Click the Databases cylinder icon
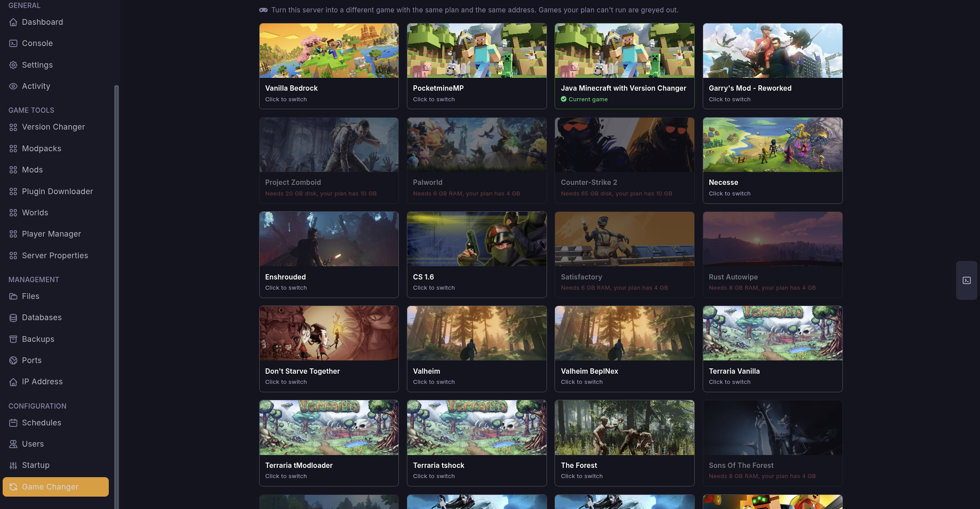980x509 pixels. (13, 318)
